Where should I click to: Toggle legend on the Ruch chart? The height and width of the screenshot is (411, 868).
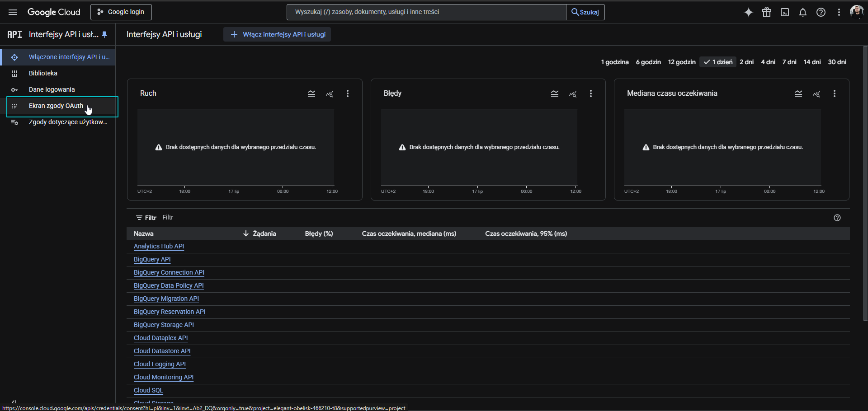pyautogui.click(x=311, y=93)
